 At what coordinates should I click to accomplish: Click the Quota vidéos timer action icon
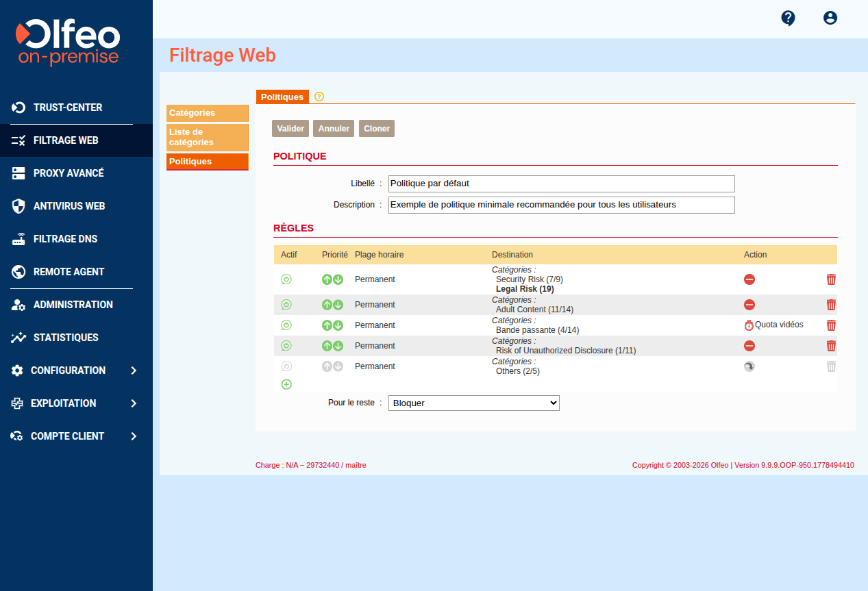749,325
